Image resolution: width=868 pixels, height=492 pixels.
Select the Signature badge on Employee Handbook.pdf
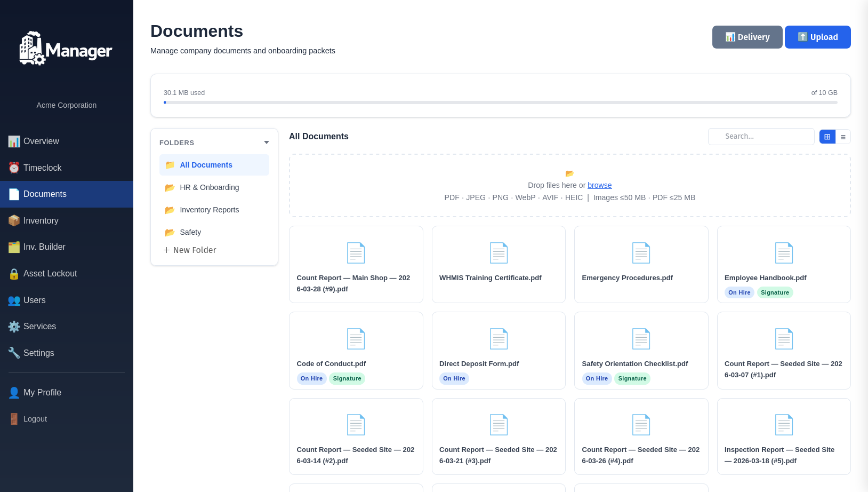[775, 292]
